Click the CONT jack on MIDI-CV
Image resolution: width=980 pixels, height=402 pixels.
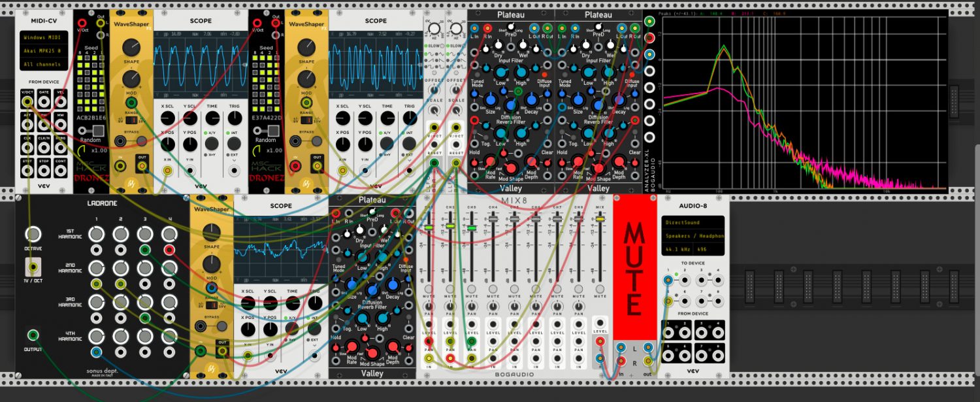61,170
